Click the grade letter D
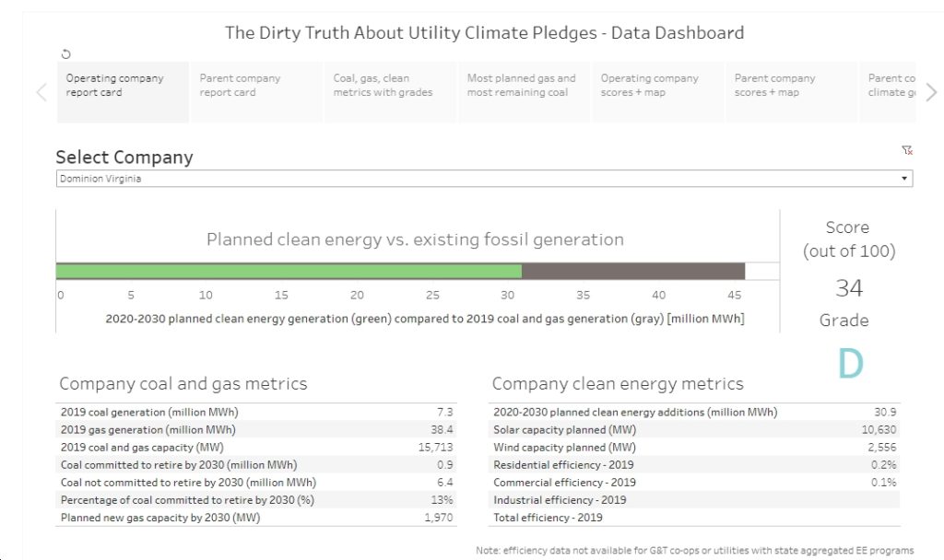The image size is (944, 560). click(851, 363)
